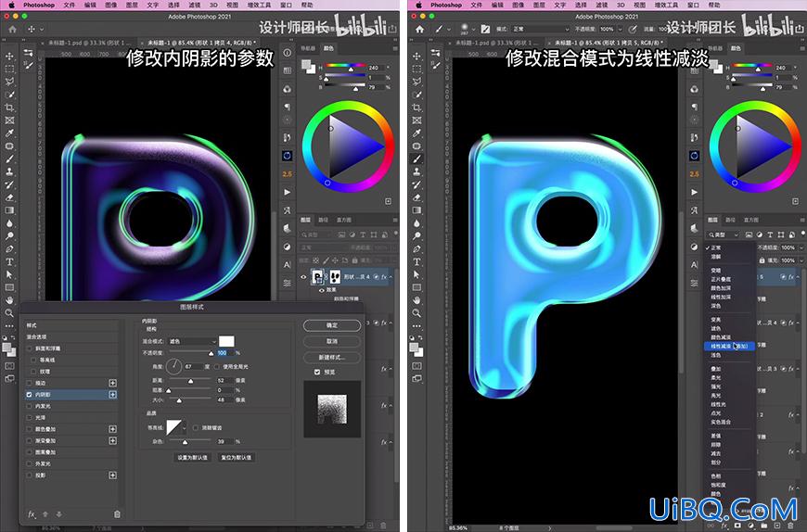Open the layer 填充 100% dropdown in right window
807x532 pixels.
(x=801, y=260)
